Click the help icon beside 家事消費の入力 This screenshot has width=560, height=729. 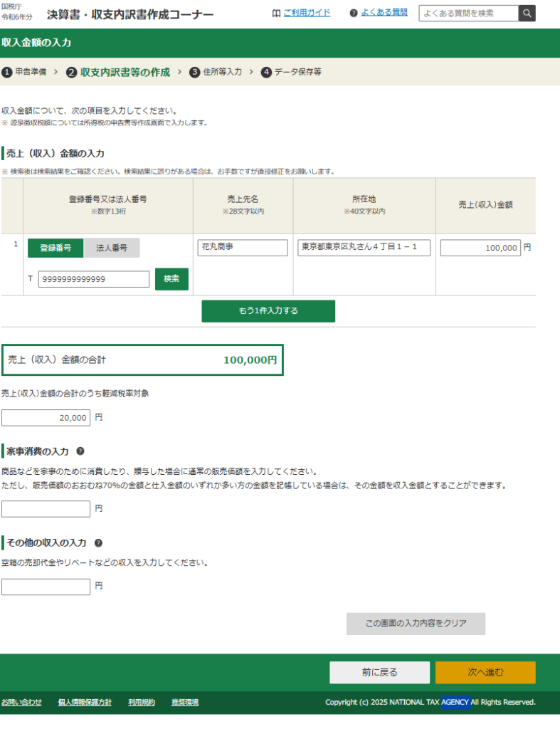point(80,451)
